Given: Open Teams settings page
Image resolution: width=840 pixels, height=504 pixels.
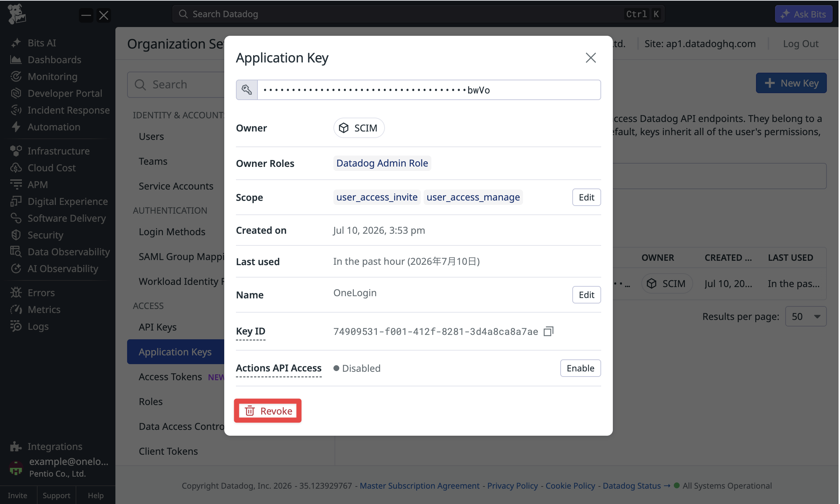Looking at the screenshot, I should click(153, 161).
